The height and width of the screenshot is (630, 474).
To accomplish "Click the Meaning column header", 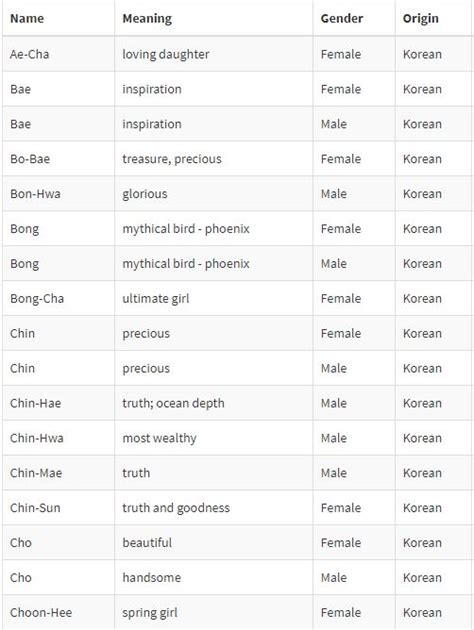I will point(147,18).
